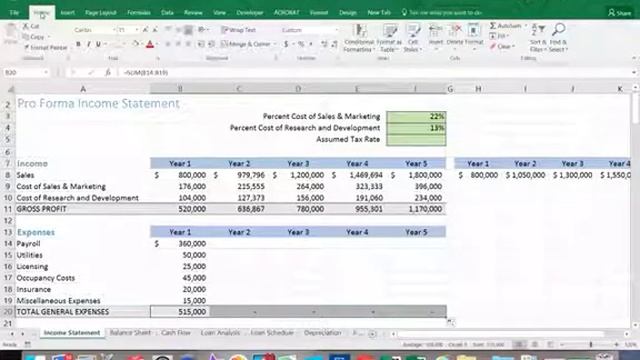Switch to Normal view in status bar
Screen dimensions: 640x360
(x=519, y=345)
